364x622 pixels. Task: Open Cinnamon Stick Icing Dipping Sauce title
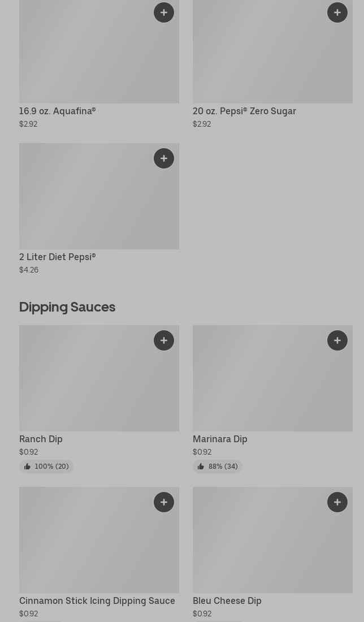(x=97, y=601)
